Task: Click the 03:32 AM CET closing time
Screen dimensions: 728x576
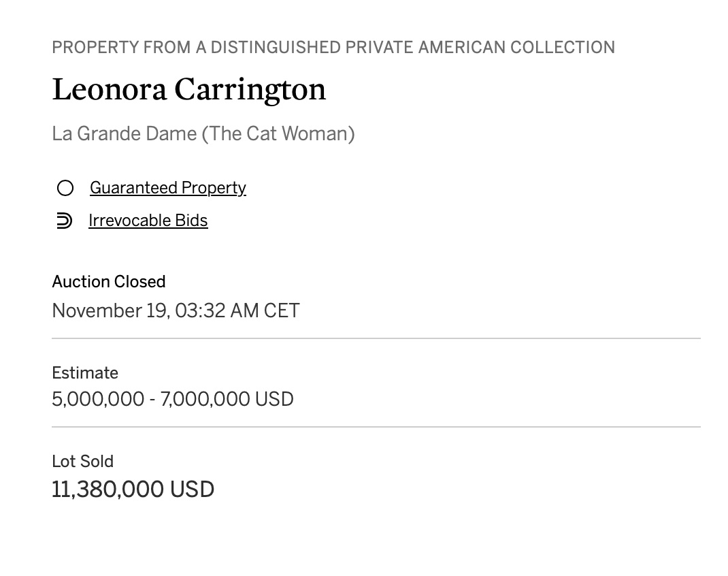Action: coord(237,310)
